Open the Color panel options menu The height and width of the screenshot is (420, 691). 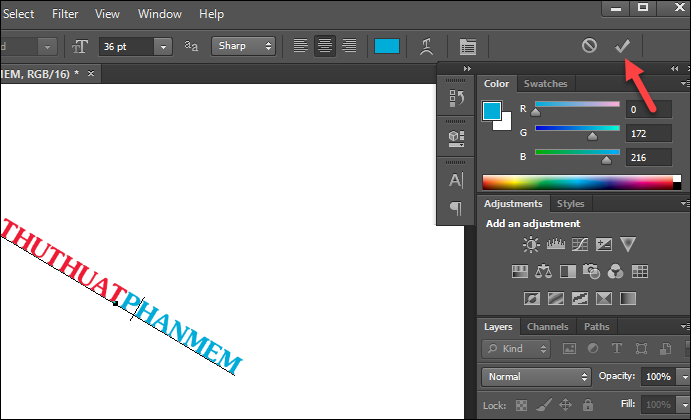(684, 83)
